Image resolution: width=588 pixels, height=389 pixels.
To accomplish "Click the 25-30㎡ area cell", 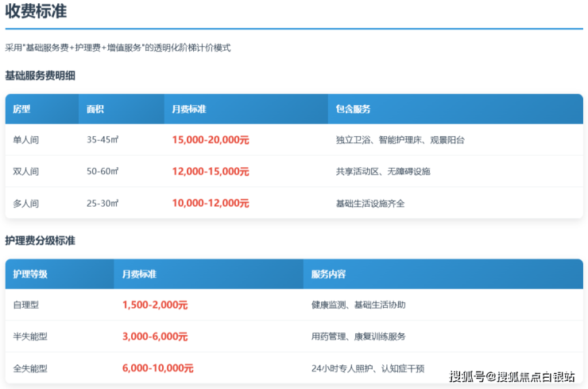I will coord(103,204).
